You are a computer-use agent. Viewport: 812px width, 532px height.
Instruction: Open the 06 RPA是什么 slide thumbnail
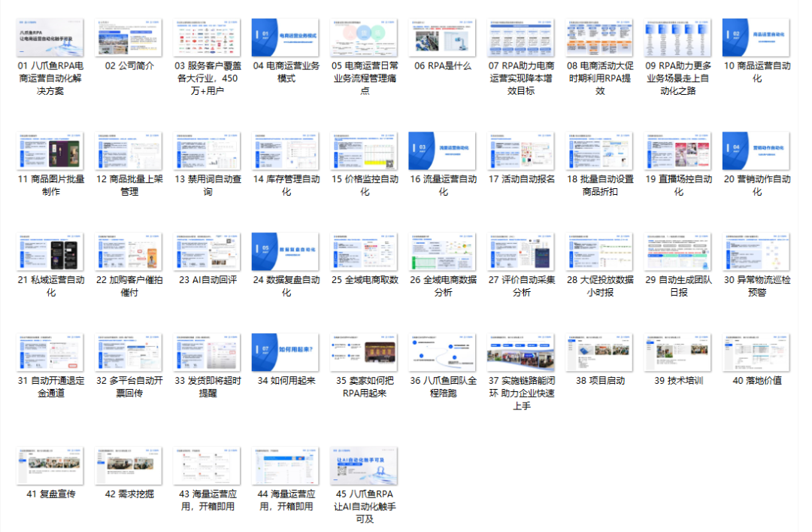tap(442, 38)
